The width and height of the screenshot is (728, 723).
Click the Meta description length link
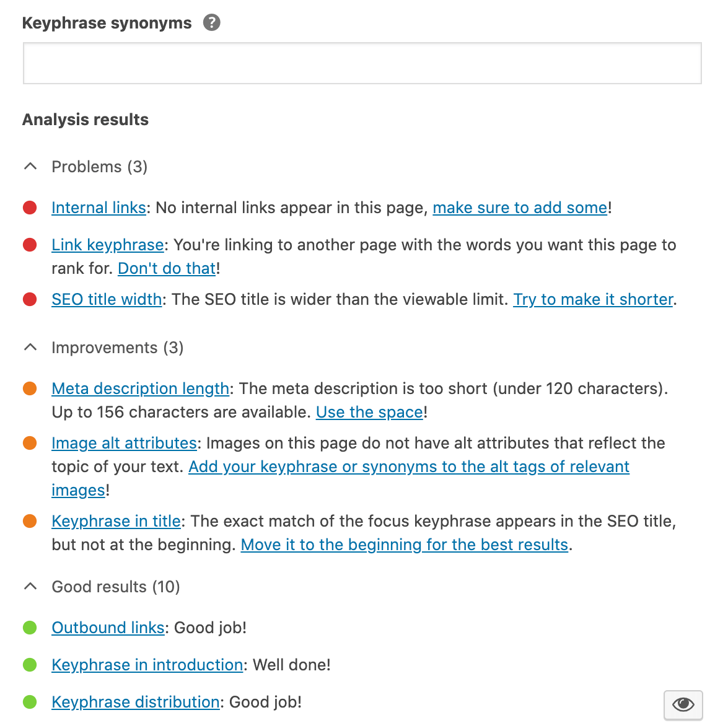140,388
